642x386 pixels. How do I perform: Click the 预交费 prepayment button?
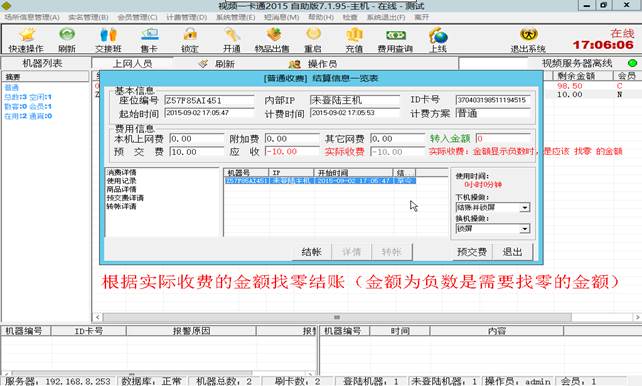coord(472,252)
